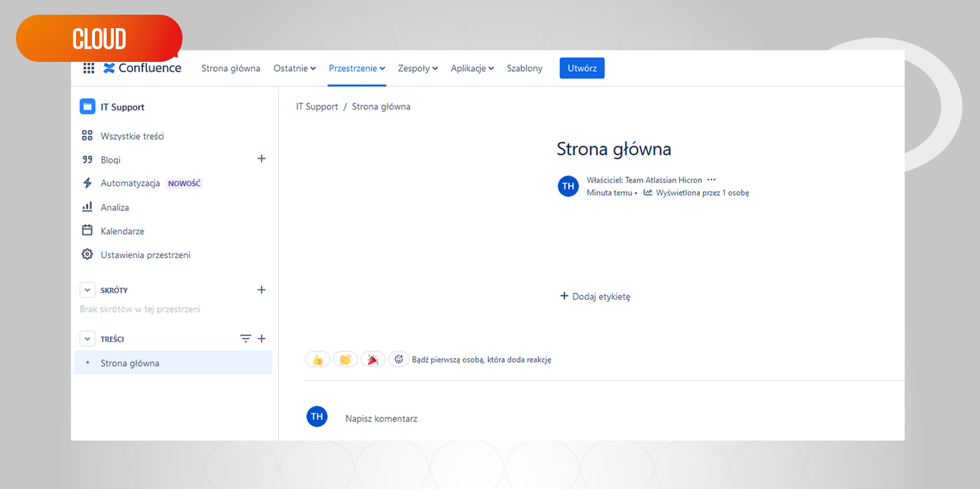This screenshot has height=489, width=980.
Task: React with clapping hands emoji
Action: point(345,360)
